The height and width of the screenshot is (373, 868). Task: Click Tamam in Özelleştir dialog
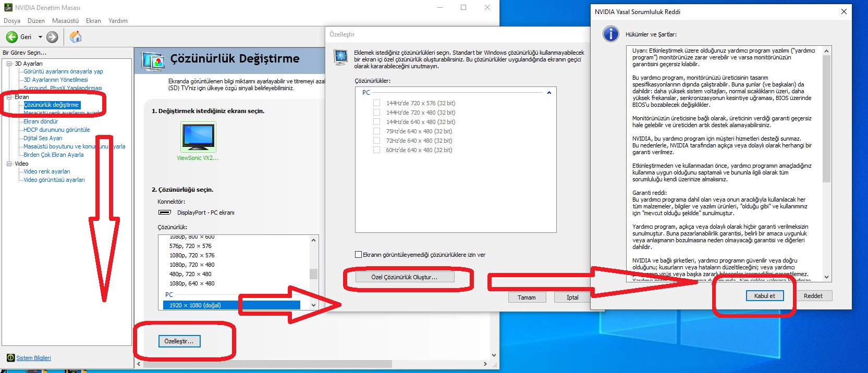coord(527,297)
